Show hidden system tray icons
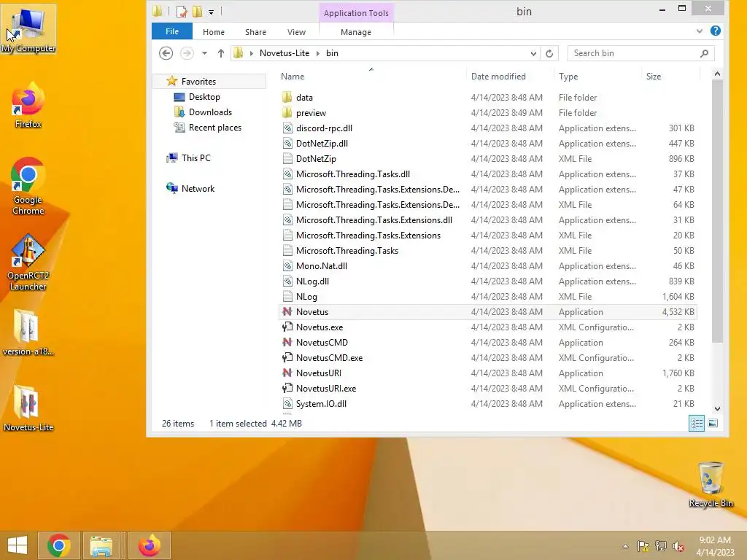747x560 pixels. (x=625, y=546)
